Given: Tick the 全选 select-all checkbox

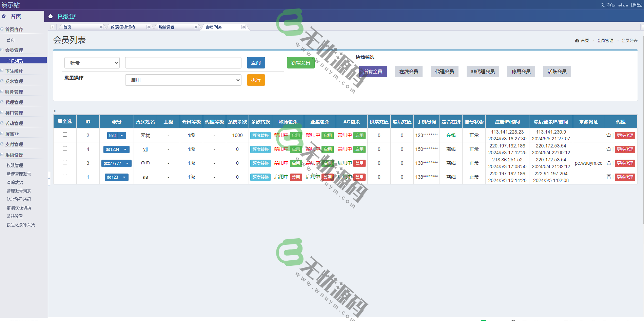Looking at the screenshot, I should (x=60, y=121).
